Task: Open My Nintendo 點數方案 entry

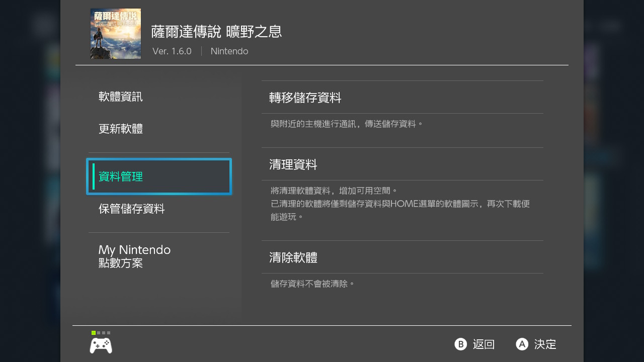Action: 158,256
